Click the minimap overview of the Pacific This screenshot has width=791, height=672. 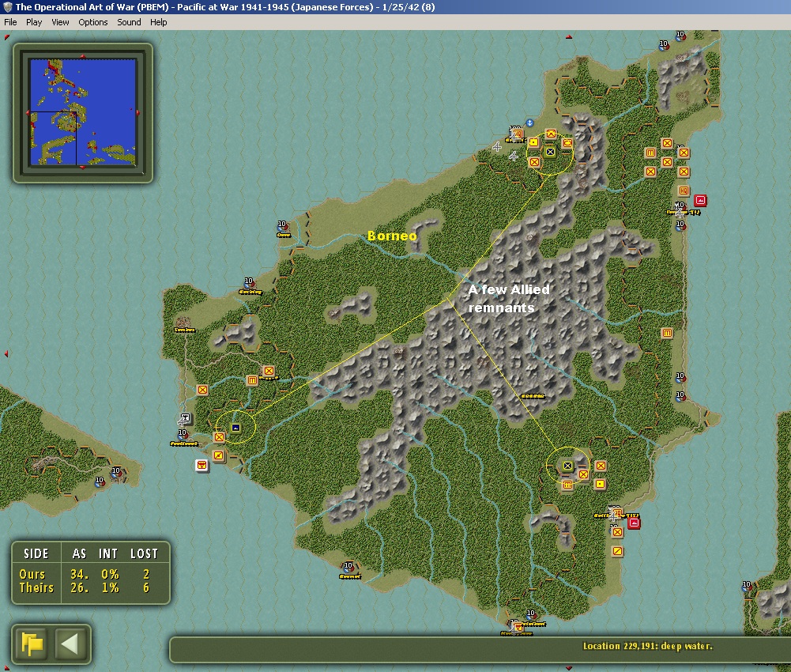pos(83,112)
